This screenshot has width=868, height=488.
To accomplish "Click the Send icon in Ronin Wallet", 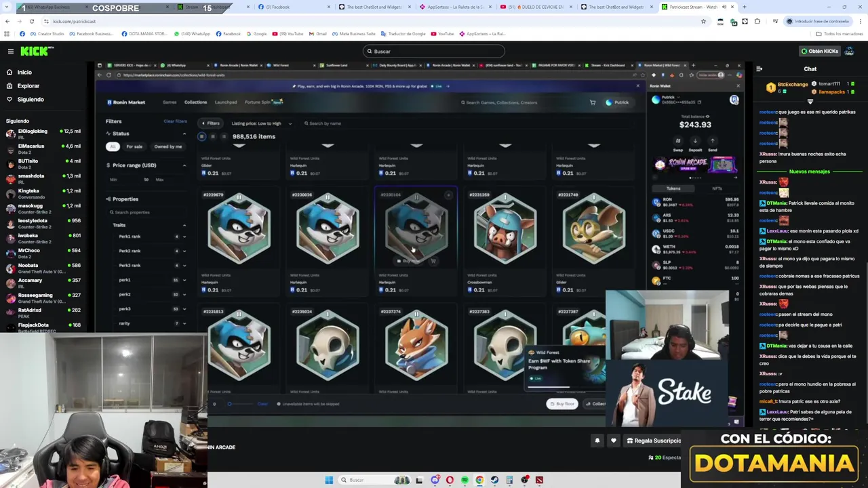I will tap(712, 141).
